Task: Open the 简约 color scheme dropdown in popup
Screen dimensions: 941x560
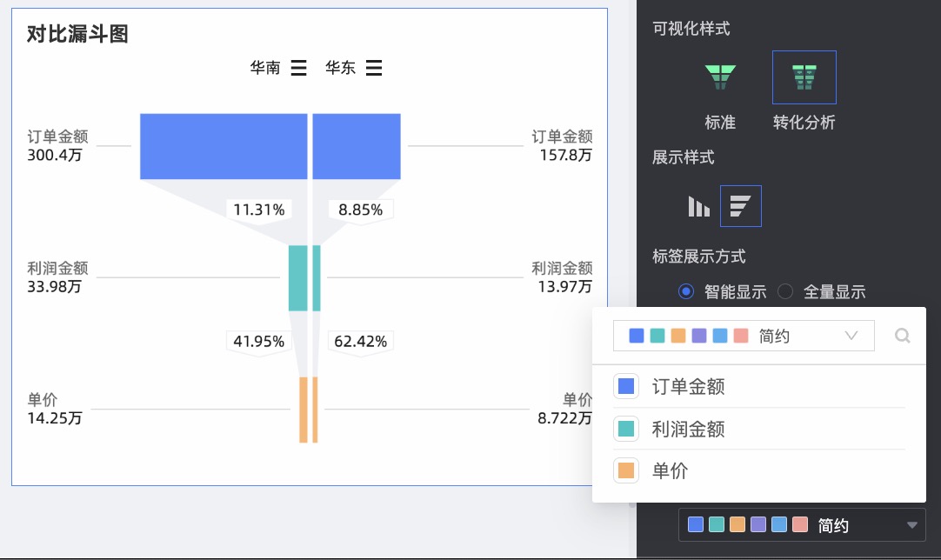Action: click(743, 336)
